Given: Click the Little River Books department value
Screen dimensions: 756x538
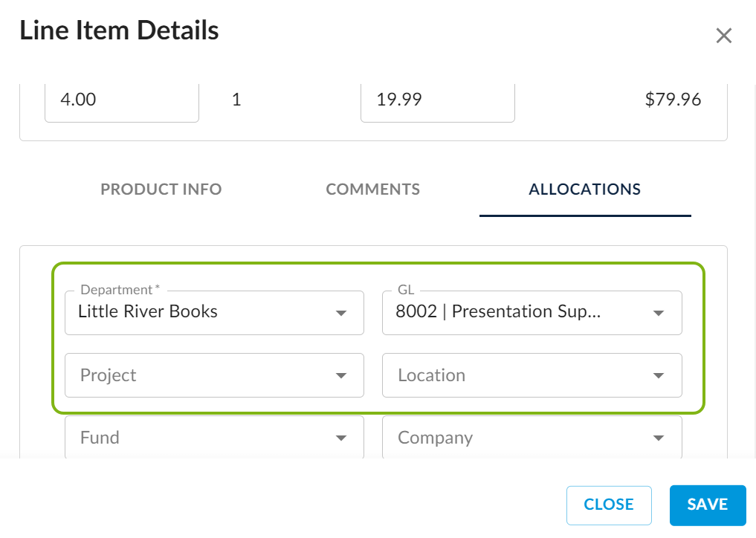Looking at the screenshot, I should (148, 311).
